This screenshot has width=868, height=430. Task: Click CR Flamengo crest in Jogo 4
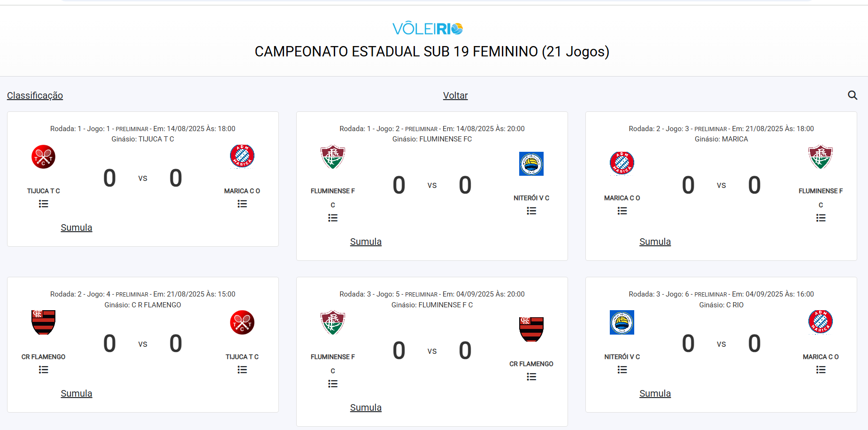point(44,322)
